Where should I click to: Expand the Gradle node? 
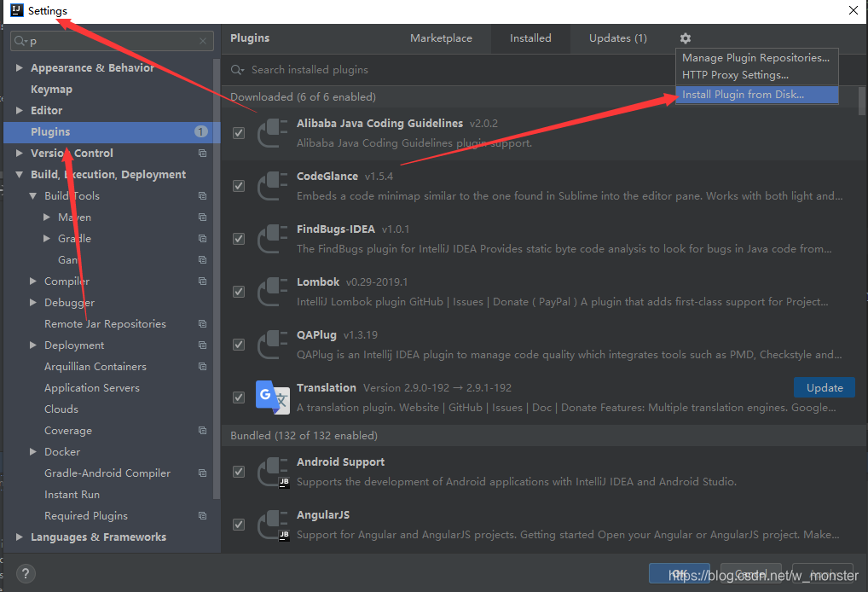click(x=47, y=239)
